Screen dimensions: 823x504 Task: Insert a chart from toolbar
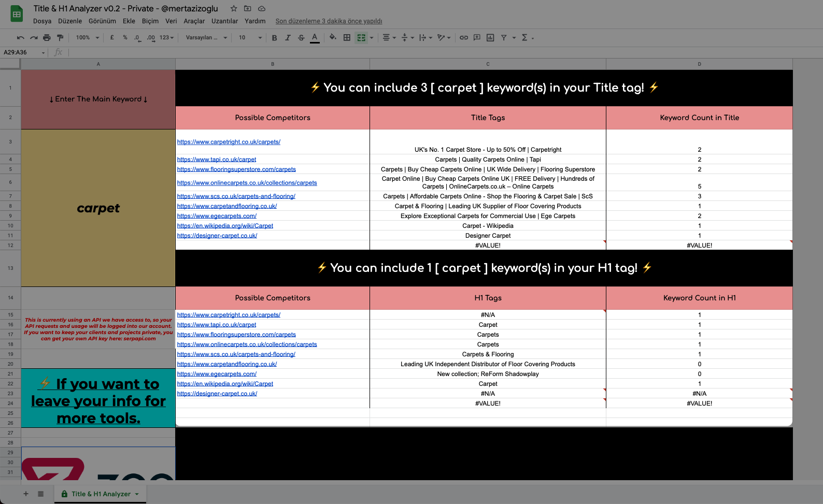pyautogui.click(x=490, y=37)
